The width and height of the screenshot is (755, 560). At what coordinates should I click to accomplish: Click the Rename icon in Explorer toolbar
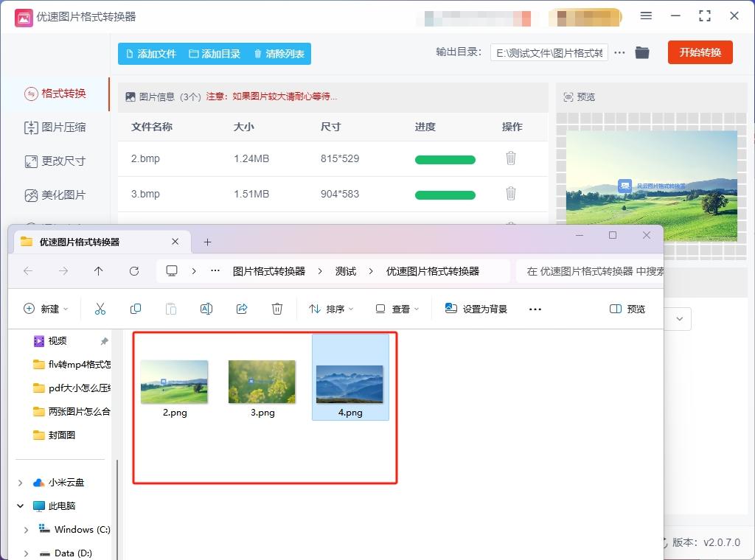tap(206, 309)
